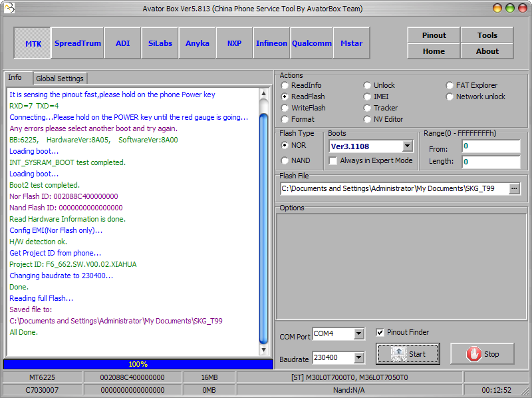Expand the Boots version dropdown
532x398 pixels.
(x=408, y=146)
